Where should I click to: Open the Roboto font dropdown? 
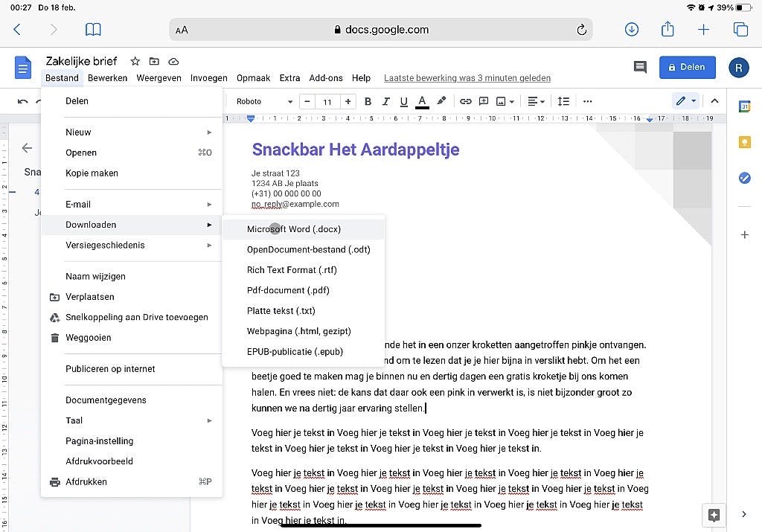(x=264, y=101)
